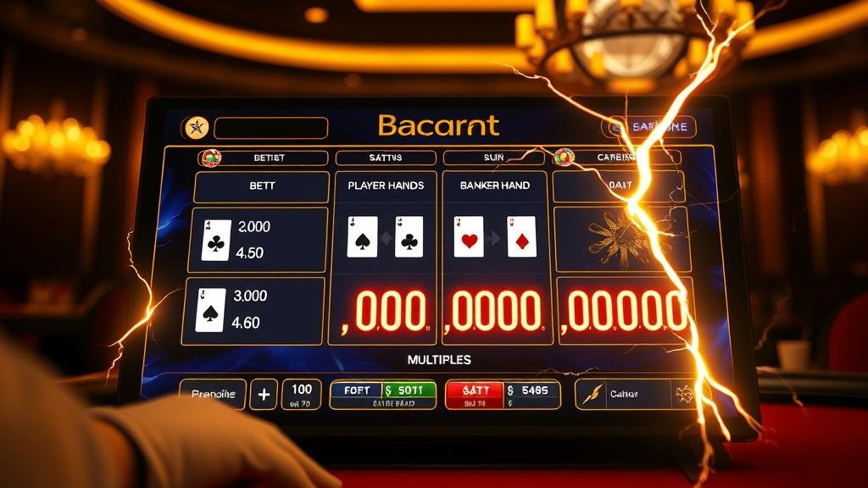Click the golden flower emblem panel
Image resolution: width=868 pixels, height=488 pixels.
pos(622,239)
